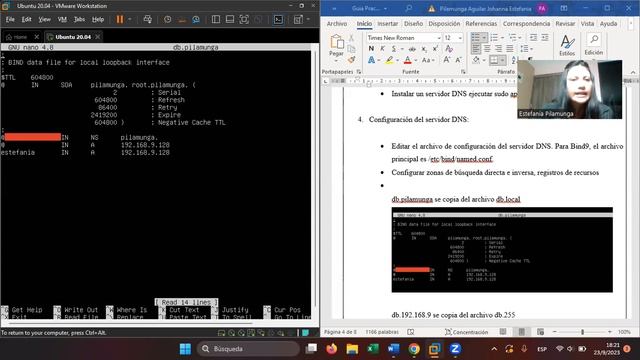Click Send Ctrl+Alt+Del icon in VMware

pos(148,19)
